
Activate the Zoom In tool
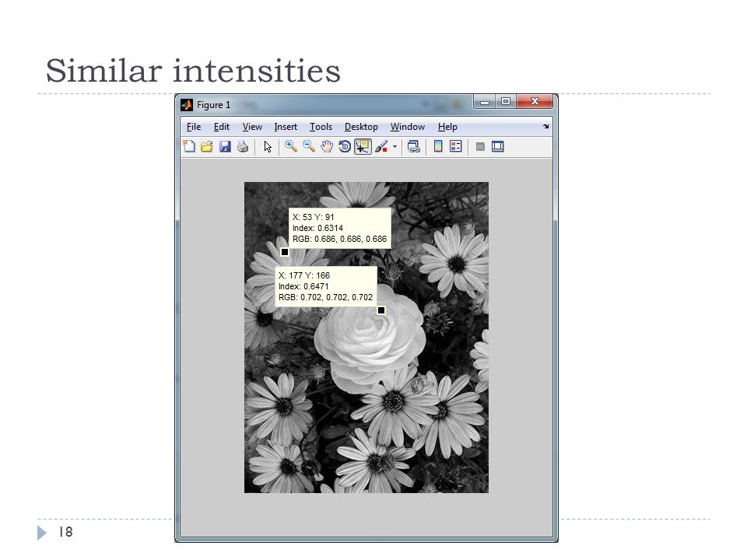coord(290,146)
